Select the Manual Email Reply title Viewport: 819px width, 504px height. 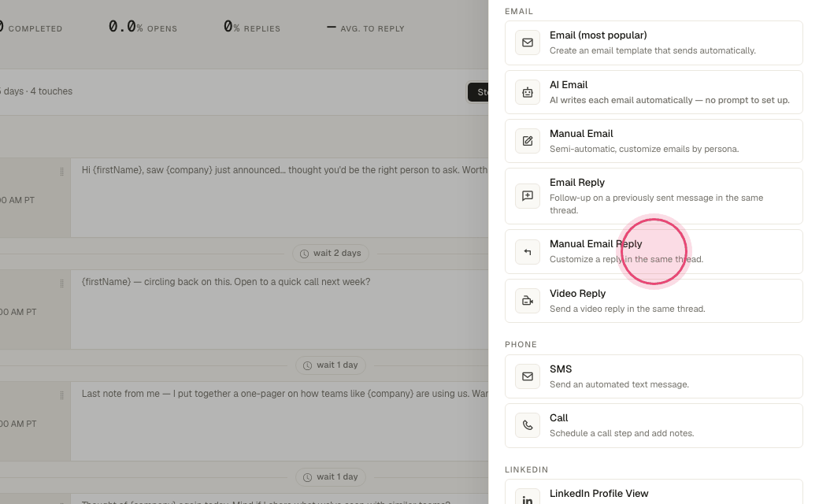coord(596,244)
